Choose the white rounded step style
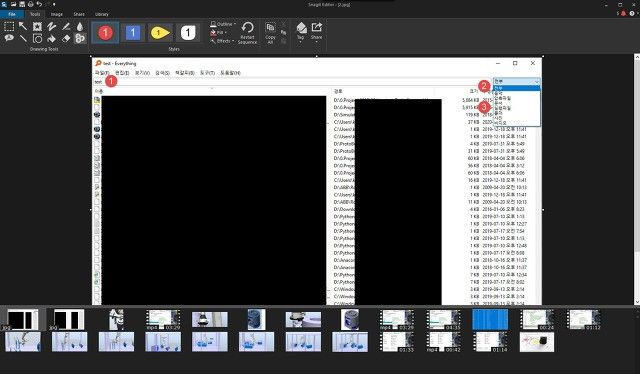Image resolution: width=640 pixels, height=374 pixels. [x=188, y=33]
